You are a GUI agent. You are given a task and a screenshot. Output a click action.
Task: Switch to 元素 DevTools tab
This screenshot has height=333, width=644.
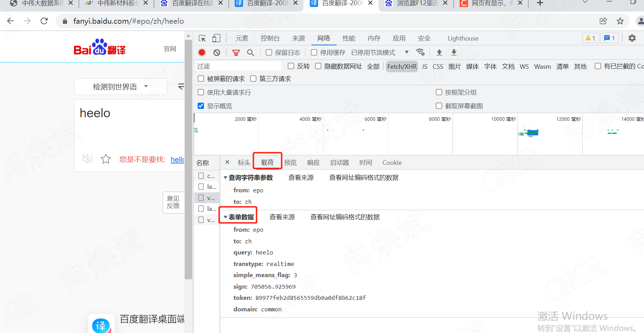tap(242, 38)
